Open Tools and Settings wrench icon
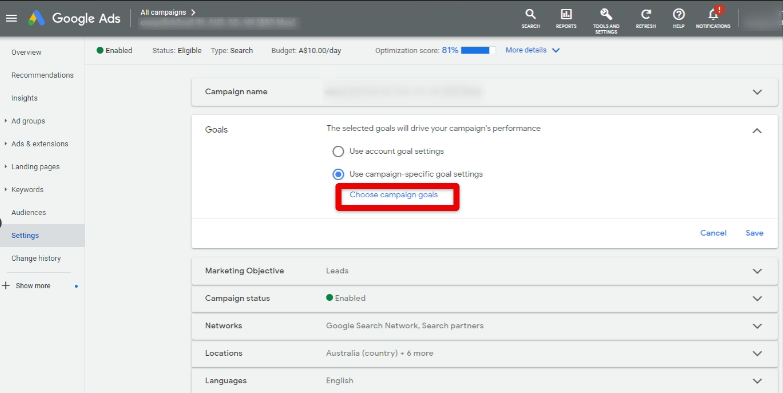 (x=606, y=21)
